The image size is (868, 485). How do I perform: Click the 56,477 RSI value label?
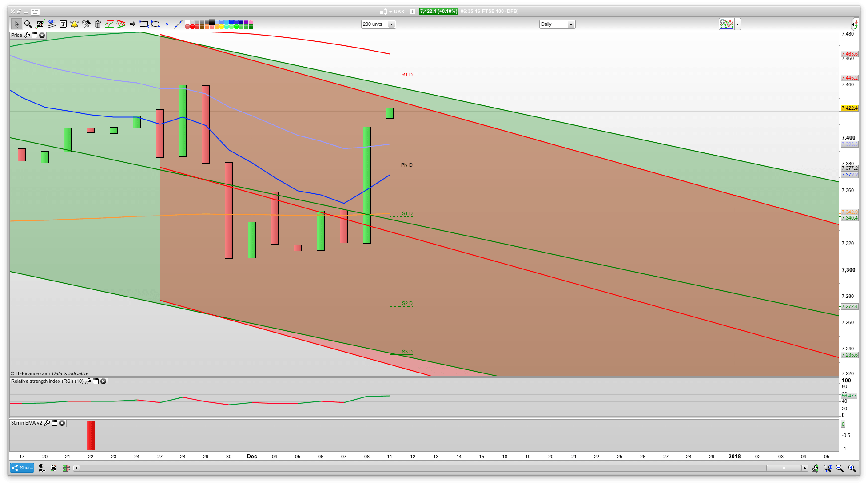[x=849, y=396]
